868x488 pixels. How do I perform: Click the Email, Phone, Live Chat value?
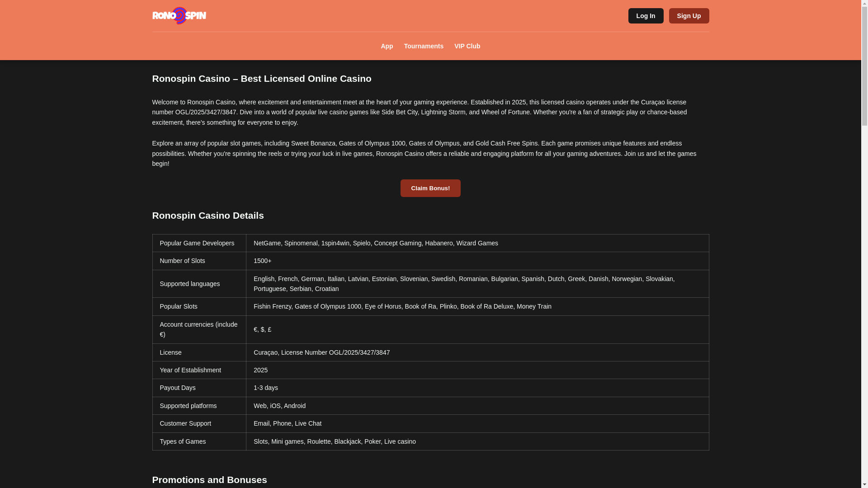pos(477,423)
